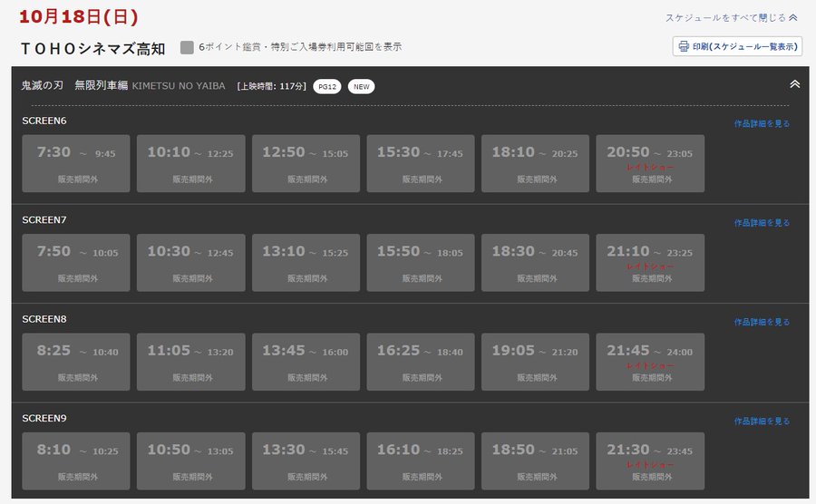Click the SCREEN9 label

(44, 418)
